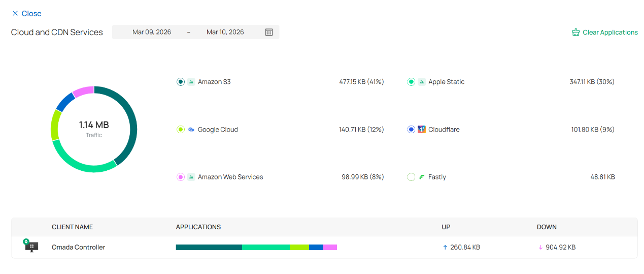The width and height of the screenshot is (644, 274).
Task: Click the calendar icon in date range
Action: coord(269,32)
